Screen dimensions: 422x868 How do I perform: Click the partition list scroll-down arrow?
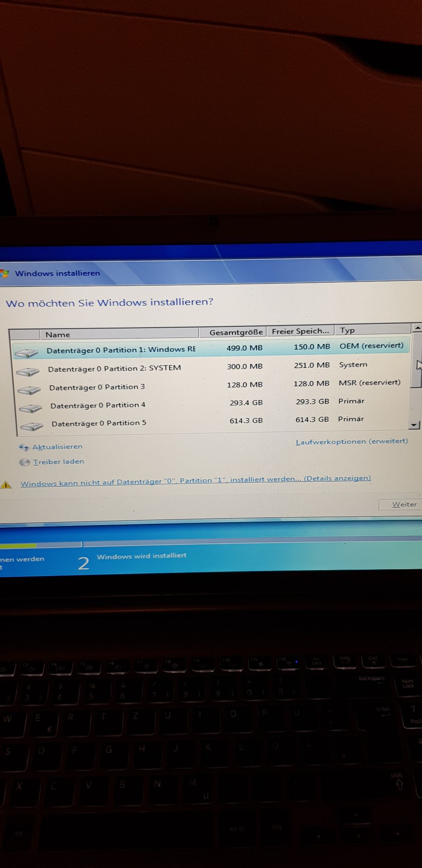[414, 425]
